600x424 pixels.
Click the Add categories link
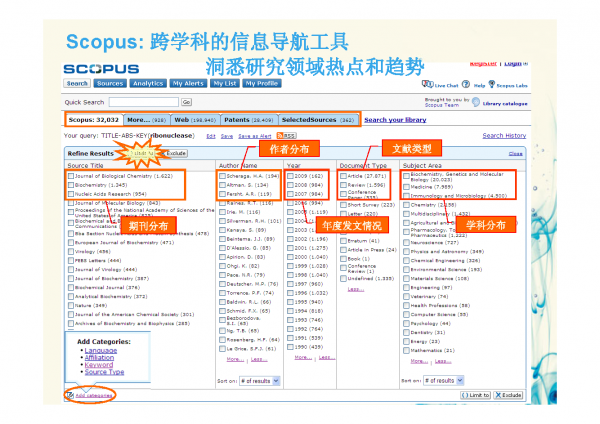coord(94,395)
